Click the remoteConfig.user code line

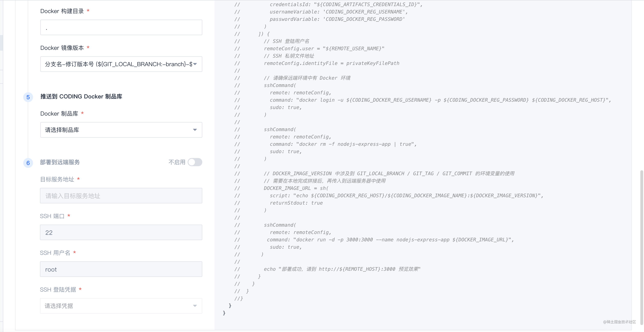click(324, 48)
